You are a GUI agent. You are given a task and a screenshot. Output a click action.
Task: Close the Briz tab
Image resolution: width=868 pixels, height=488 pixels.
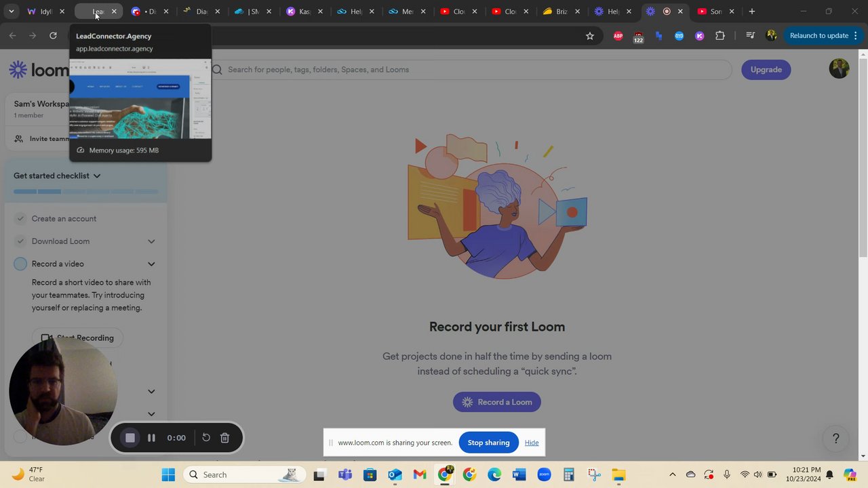[x=577, y=12]
